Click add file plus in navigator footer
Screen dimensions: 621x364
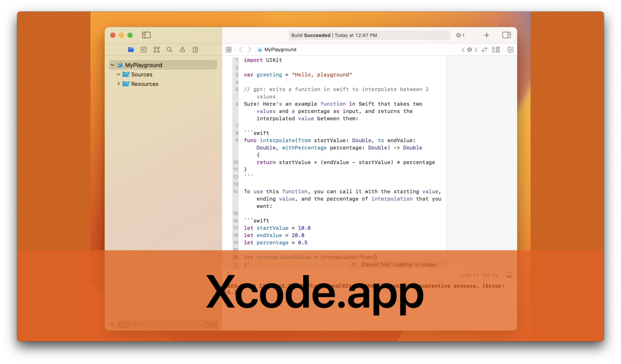pos(112,325)
